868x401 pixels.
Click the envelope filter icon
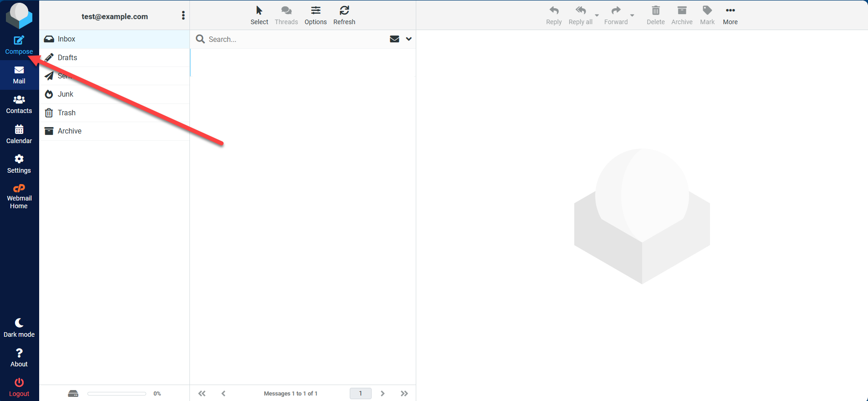(394, 39)
